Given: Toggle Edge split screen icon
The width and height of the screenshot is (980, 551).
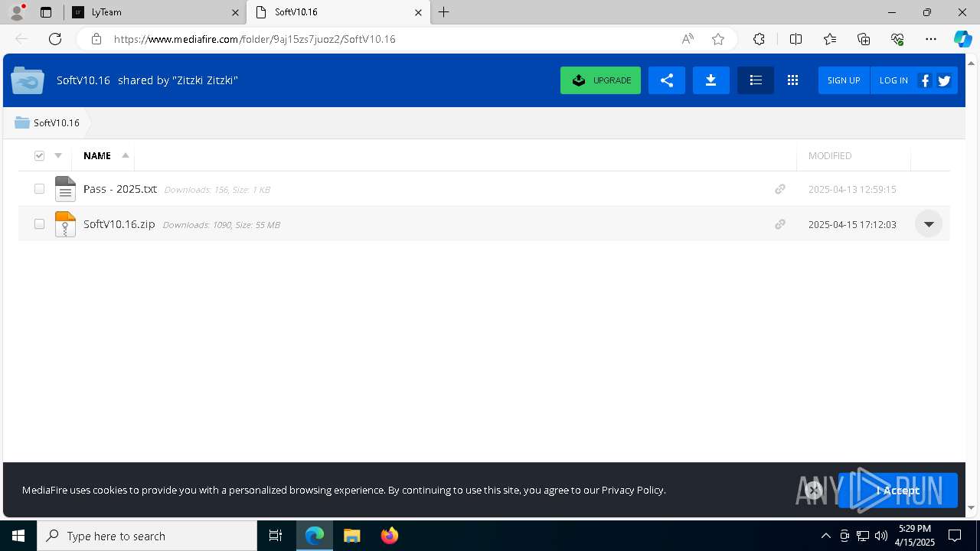Looking at the screenshot, I should pyautogui.click(x=795, y=39).
